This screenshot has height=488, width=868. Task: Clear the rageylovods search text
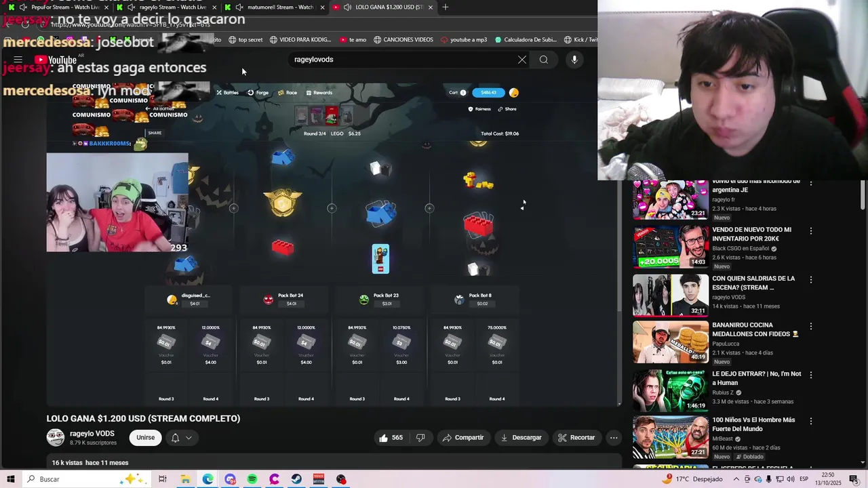[x=522, y=60]
